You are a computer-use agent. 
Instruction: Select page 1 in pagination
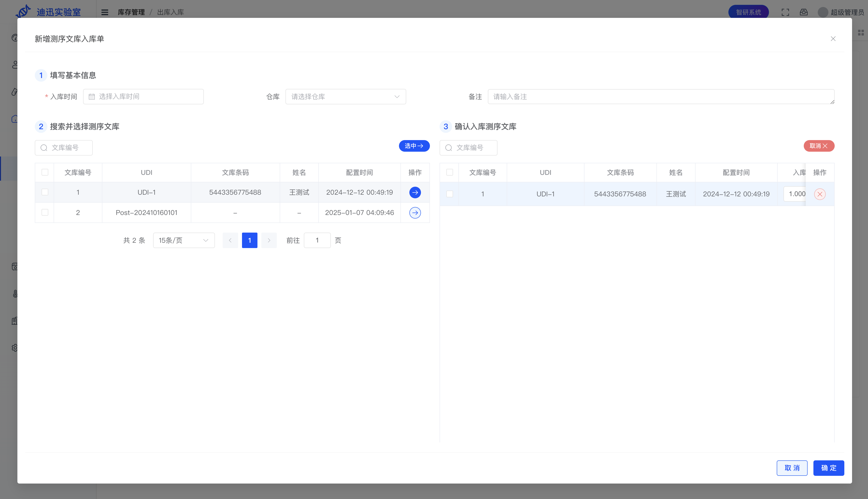(x=249, y=240)
